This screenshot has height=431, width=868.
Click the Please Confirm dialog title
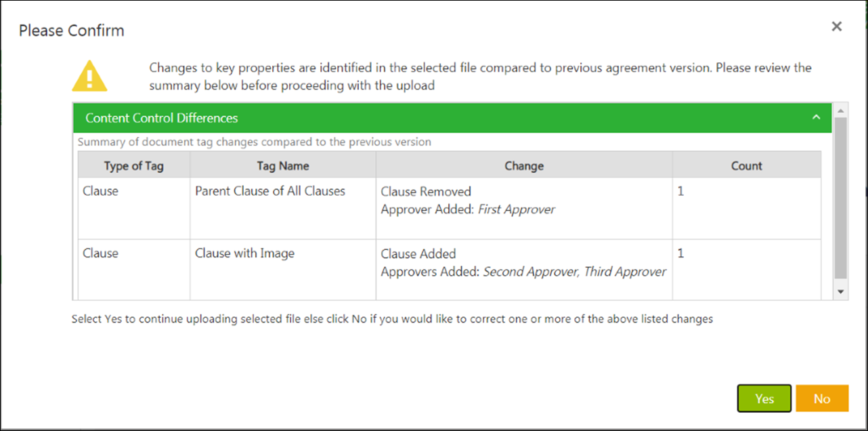pyautogui.click(x=71, y=30)
